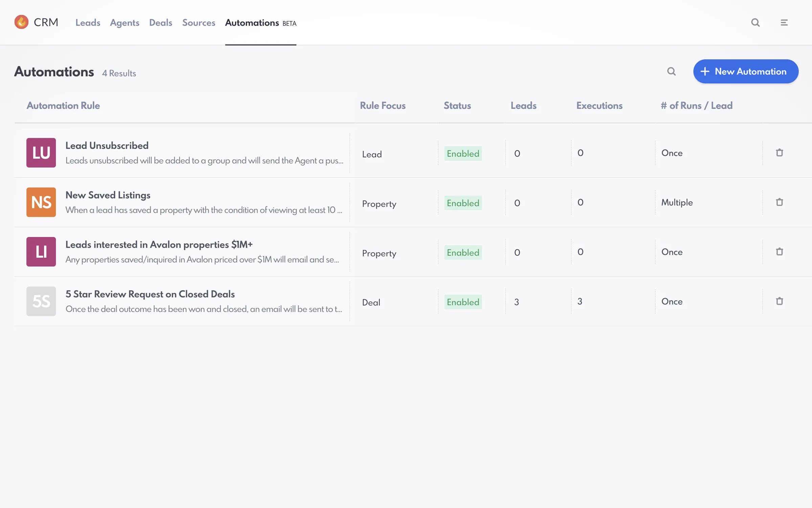Delete the Avalon properties $1M+ automation
The width and height of the screenshot is (812, 508).
tap(780, 252)
